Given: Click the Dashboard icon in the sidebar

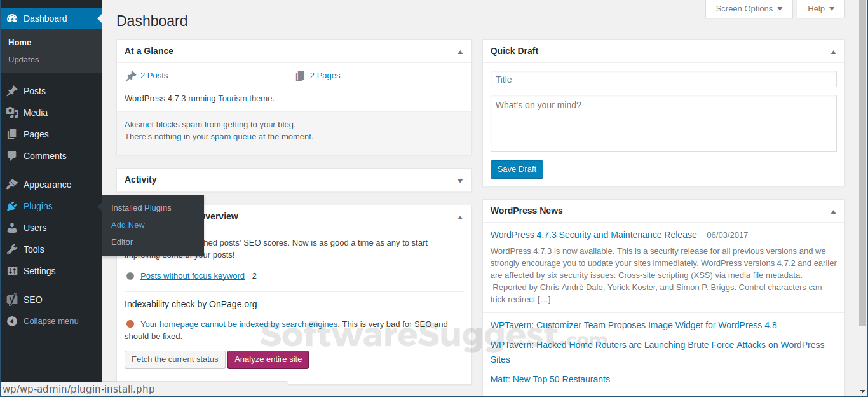Looking at the screenshot, I should (x=12, y=18).
